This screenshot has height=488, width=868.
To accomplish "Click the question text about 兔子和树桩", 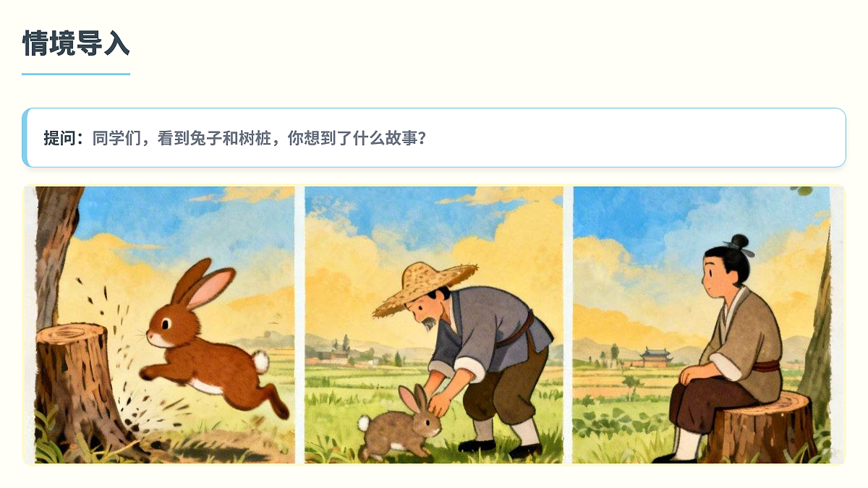I will (260, 137).
